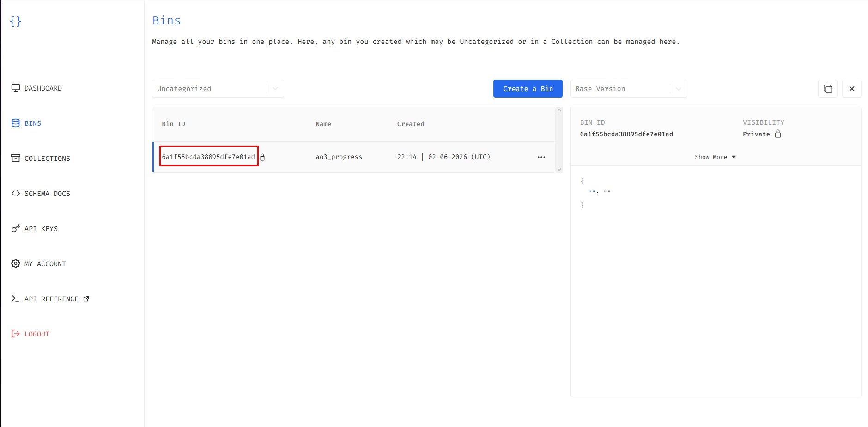Click the Name column header
Screen dimensions: 868x427
click(x=323, y=124)
